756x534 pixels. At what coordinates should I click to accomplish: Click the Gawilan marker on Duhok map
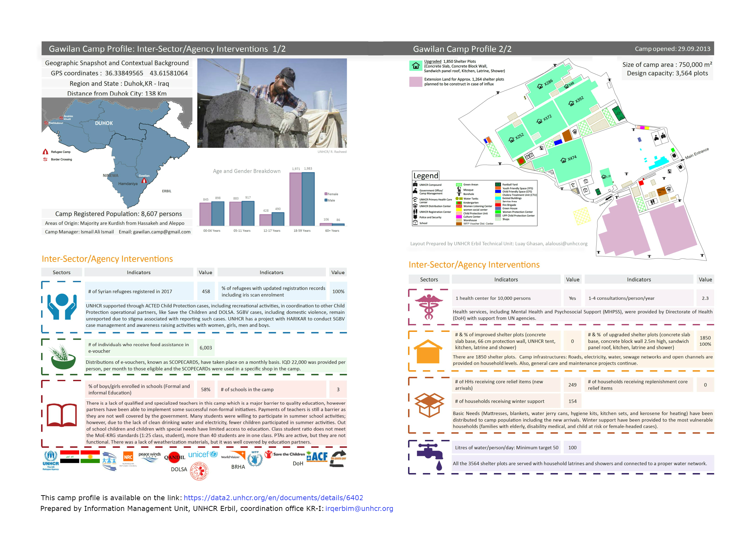click(x=144, y=180)
